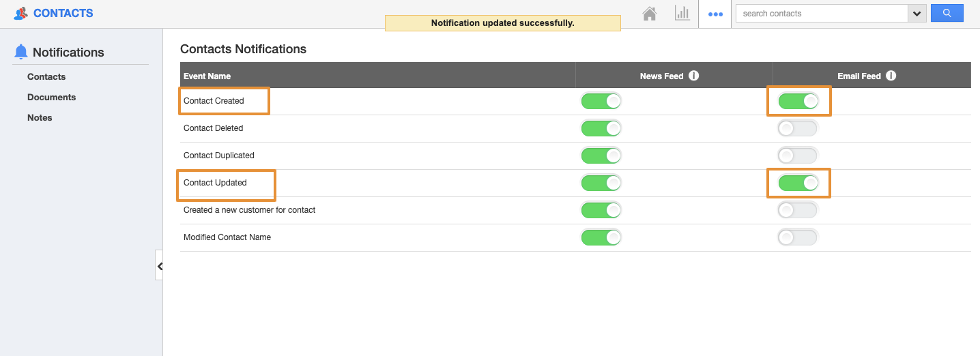Click the CONTACTS app title link
Screen dimensions: 980x356
tap(63, 13)
